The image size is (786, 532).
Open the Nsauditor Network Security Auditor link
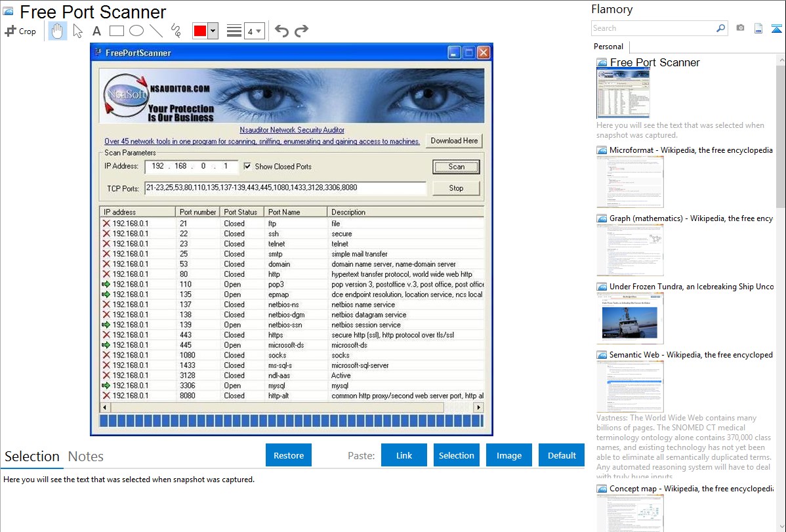[292, 130]
